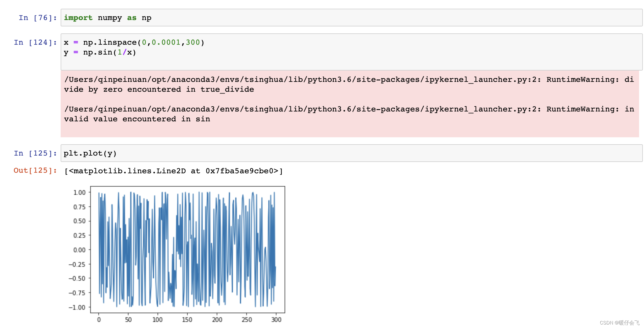The image size is (644, 328).
Task: Click the divide by zero RuntimeWarning message
Action: pyautogui.click(x=349, y=84)
